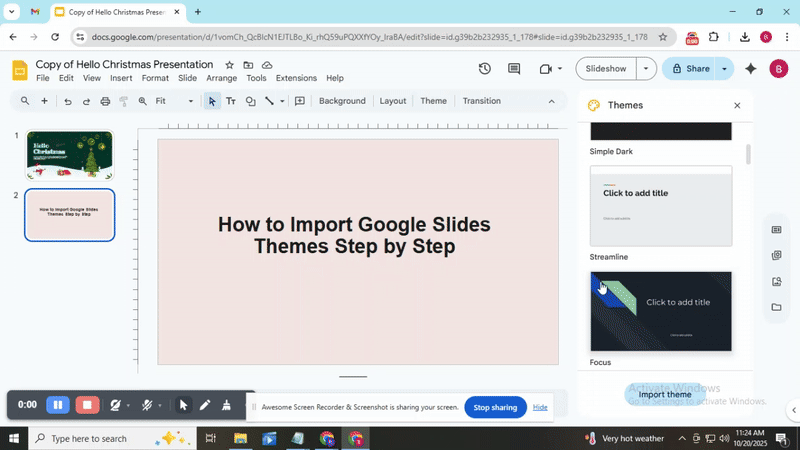Open the Extensions menu
Screen dimensions: 800x450
pyautogui.click(x=296, y=78)
